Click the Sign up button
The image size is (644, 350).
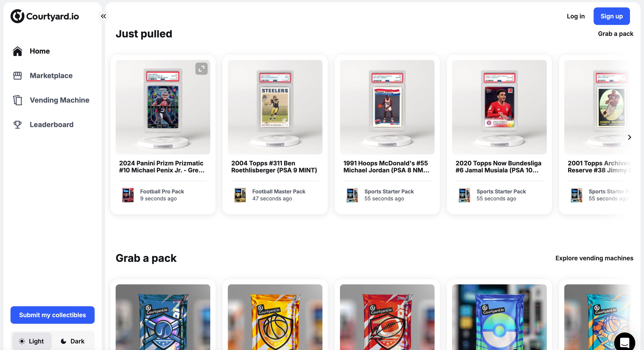pos(612,16)
